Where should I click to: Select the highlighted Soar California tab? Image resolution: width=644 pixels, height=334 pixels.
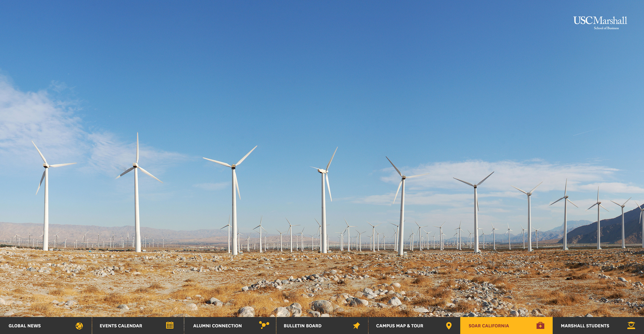tap(489, 326)
